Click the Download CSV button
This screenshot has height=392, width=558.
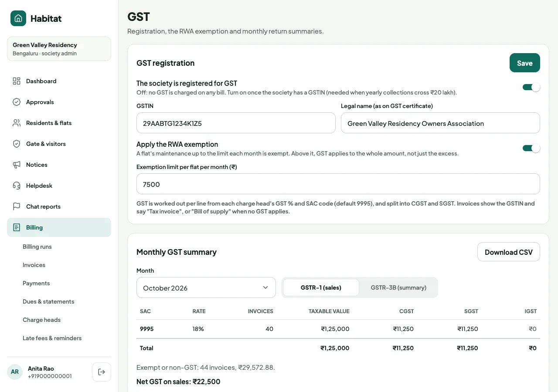(509, 252)
